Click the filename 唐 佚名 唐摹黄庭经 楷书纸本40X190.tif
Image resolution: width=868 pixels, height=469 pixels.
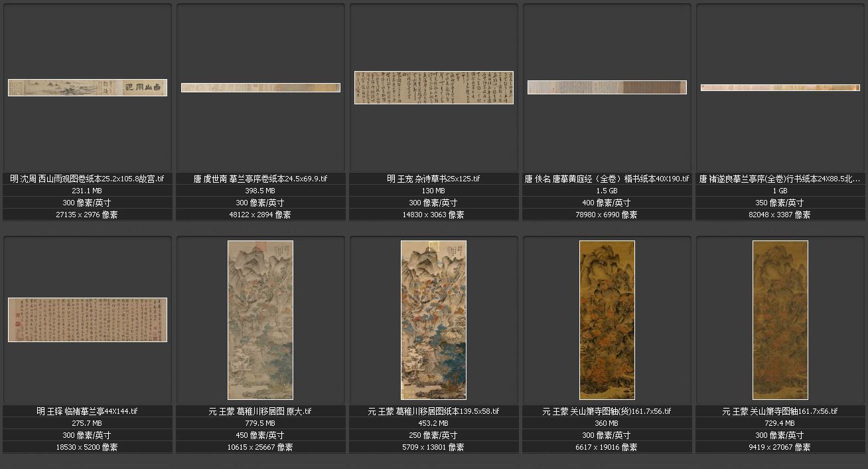[x=607, y=179]
